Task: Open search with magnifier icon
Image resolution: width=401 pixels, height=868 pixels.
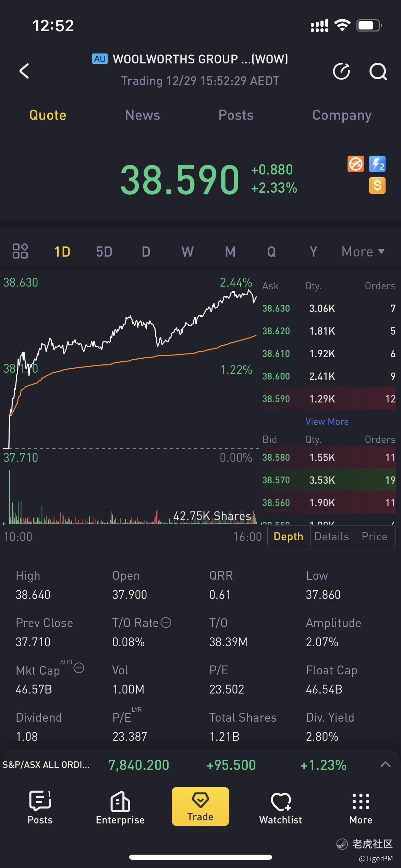Action: 378,71
